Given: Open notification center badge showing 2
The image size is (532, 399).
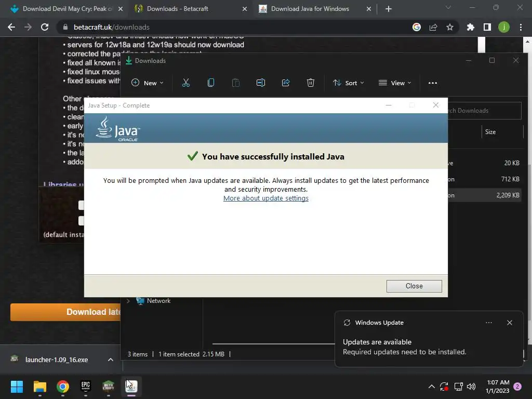Looking at the screenshot, I should coord(517,387).
